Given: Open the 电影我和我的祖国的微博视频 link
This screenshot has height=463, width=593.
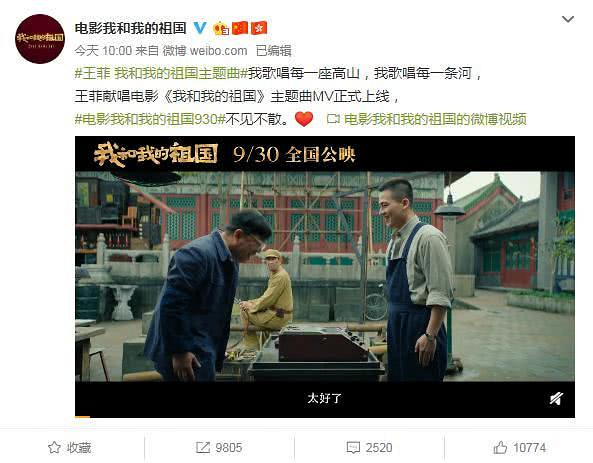Looking at the screenshot, I should tap(435, 119).
